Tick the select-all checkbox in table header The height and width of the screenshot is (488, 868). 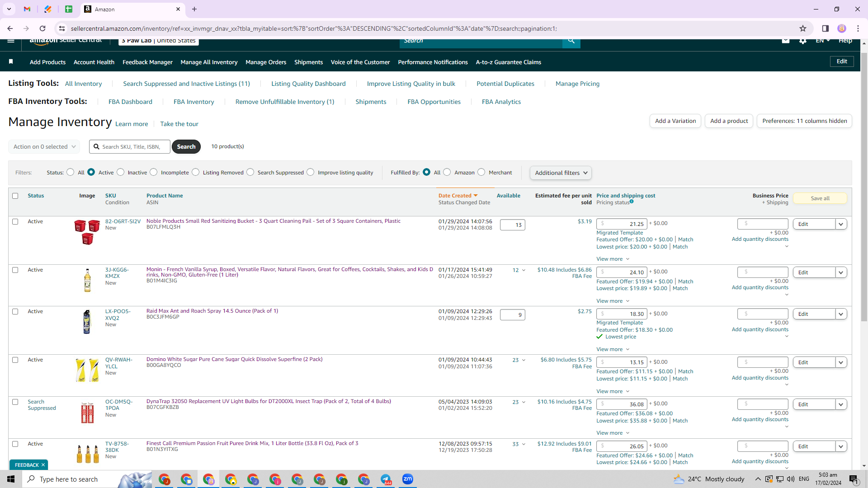coord(15,196)
